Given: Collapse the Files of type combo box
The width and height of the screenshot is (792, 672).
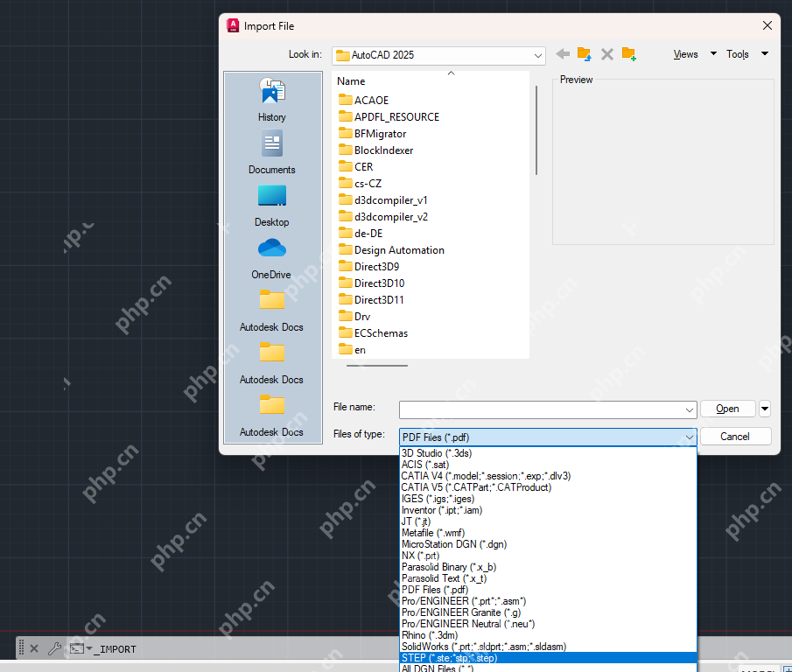Looking at the screenshot, I should point(690,437).
